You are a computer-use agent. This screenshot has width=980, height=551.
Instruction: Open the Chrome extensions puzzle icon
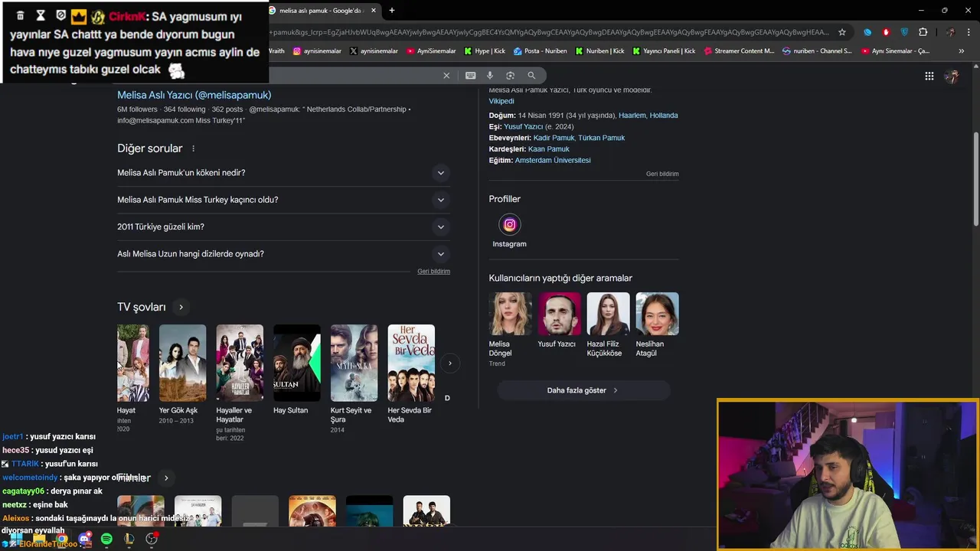click(x=923, y=32)
